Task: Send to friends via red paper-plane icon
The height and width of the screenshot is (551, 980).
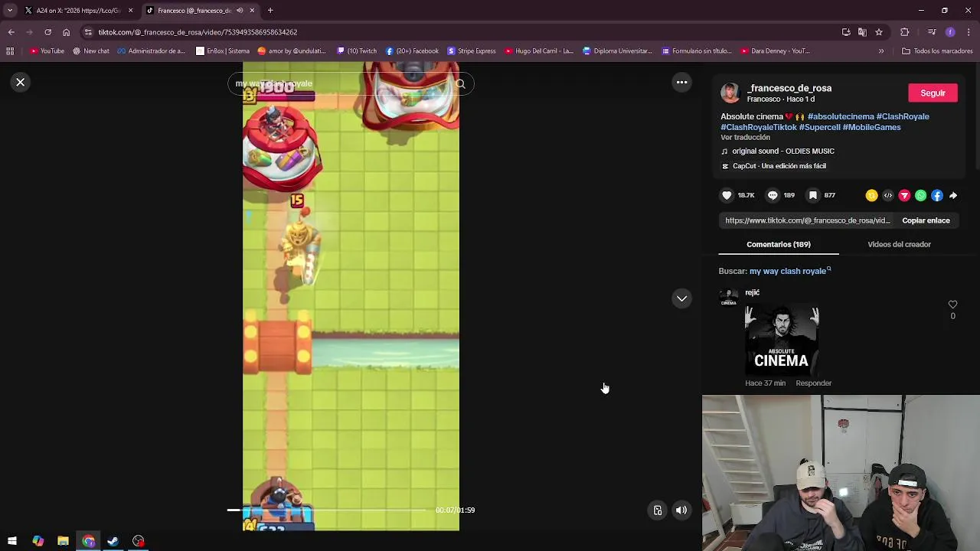Action: point(904,196)
